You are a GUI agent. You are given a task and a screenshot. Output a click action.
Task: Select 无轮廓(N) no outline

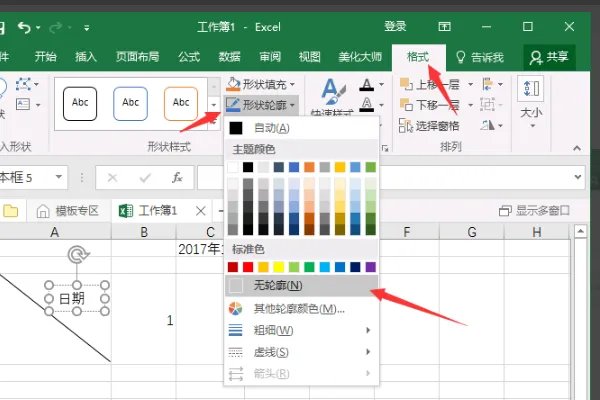click(x=301, y=286)
